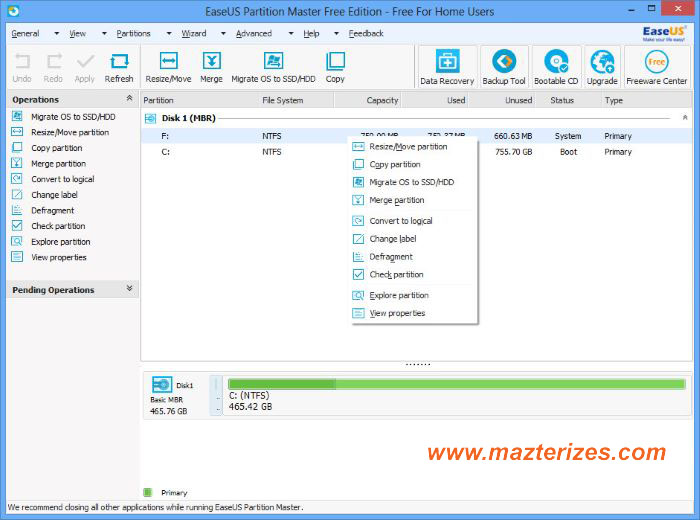Sort by the Unused column header
This screenshot has width=700, height=520.
click(x=501, y=100)
